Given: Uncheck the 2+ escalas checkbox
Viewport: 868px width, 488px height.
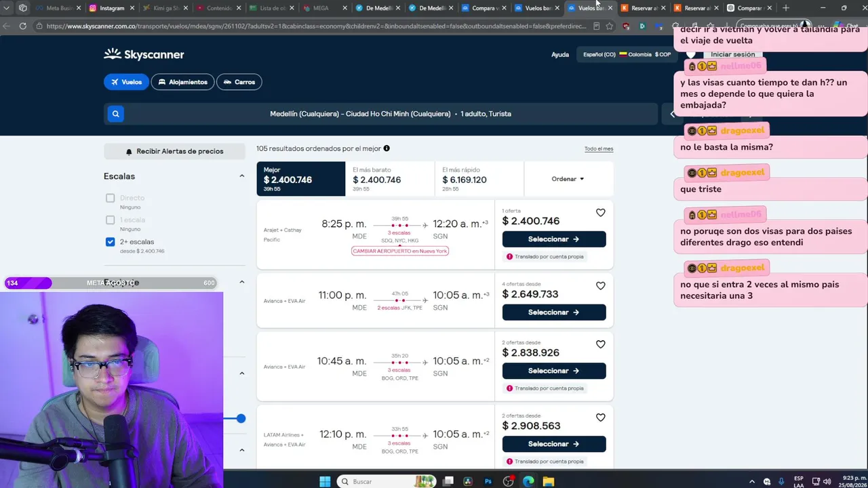Looking at the screenshot, I should pos(110,242).
